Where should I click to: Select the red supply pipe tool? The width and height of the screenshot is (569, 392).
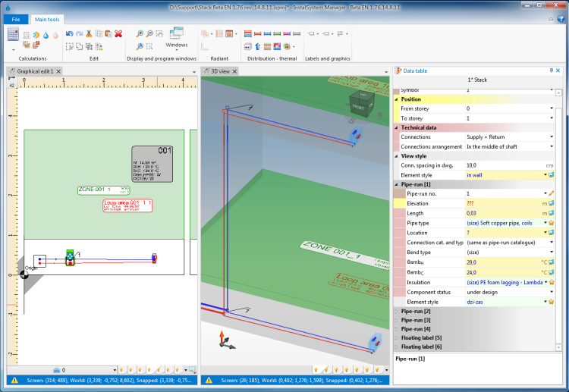click(258, 33)
